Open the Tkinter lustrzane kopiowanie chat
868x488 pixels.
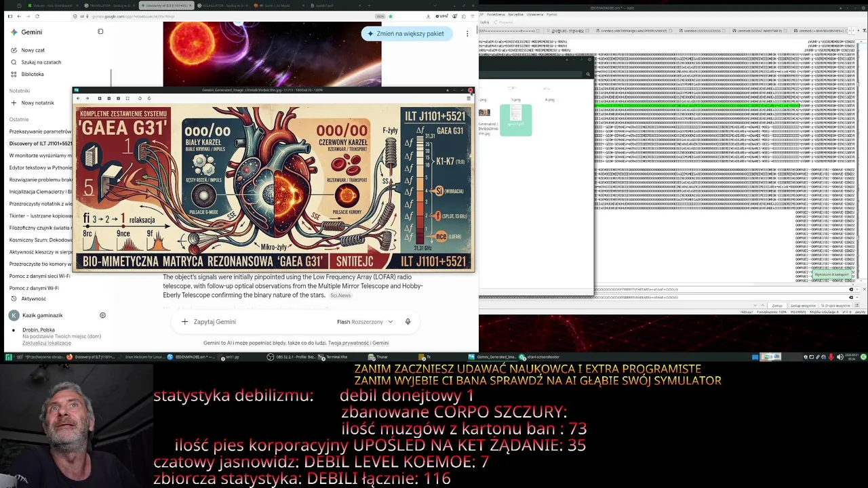(x=41, y=216)
